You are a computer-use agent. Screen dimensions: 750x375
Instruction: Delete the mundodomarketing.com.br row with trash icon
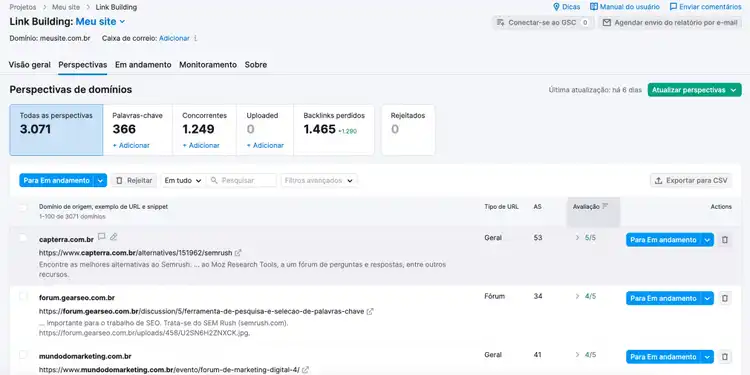tap(725, 357)
